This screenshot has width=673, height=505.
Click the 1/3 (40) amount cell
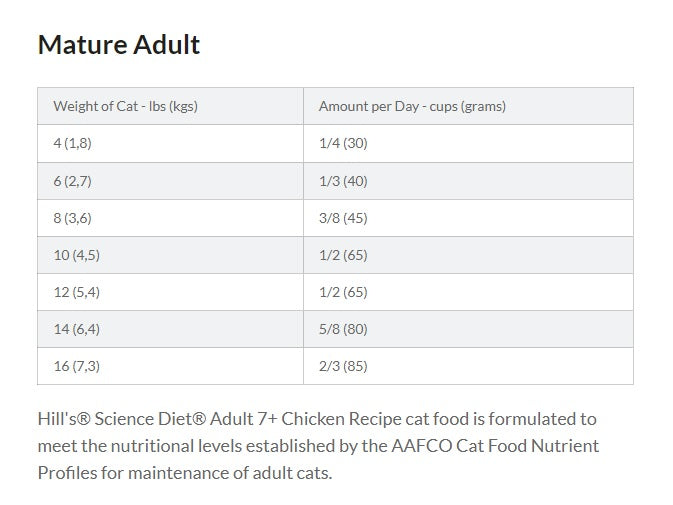click(x=468, y=181)
